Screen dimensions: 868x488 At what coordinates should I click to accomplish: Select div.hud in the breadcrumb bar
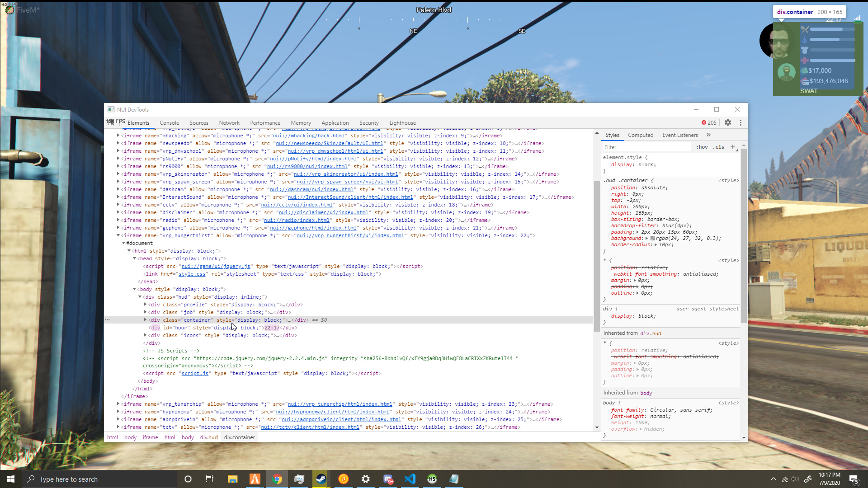[208, 437]
